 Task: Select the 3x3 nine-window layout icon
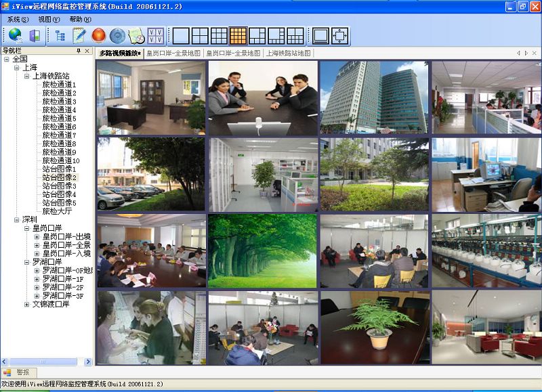pyautogui.click(x=219, y=36)
